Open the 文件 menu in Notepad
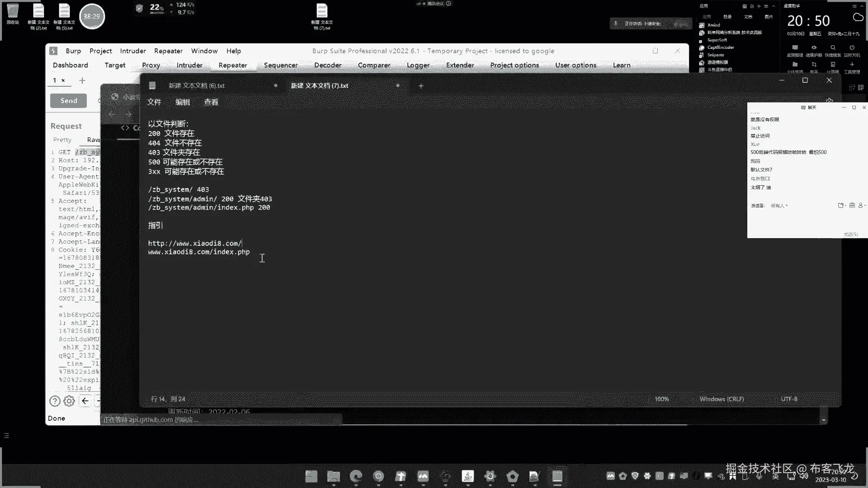 [154, 102]
